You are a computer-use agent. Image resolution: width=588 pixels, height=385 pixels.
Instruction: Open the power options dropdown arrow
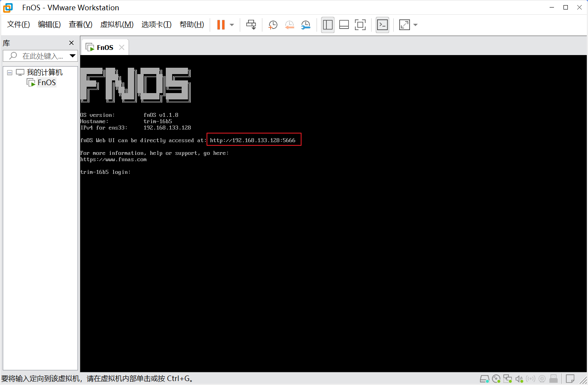coord(232,25)
